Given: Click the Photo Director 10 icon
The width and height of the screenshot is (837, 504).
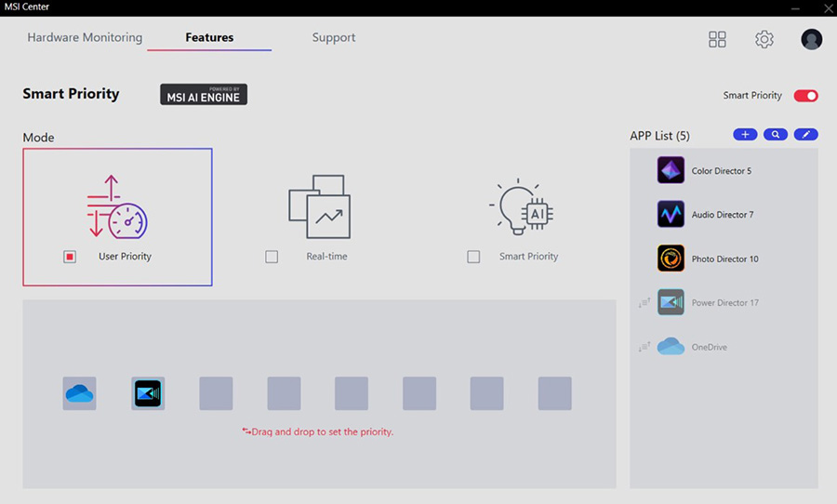Looking at the screenshot, I should pos(671,259).
